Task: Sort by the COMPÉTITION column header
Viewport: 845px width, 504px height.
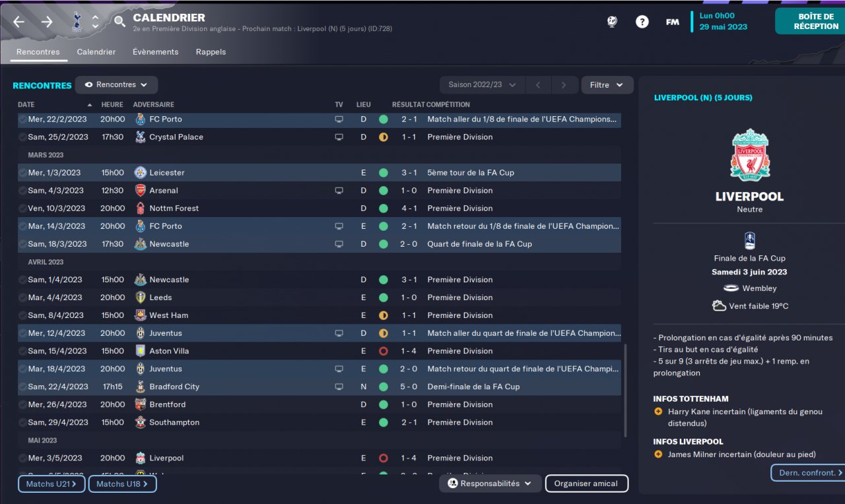Action: click(x=448, y=105)
